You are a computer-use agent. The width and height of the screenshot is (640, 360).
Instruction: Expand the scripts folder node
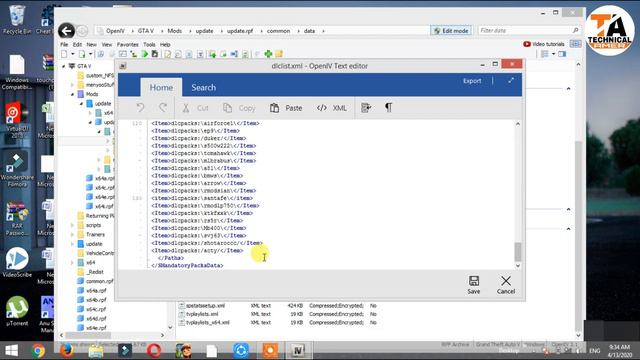(x=73, y=225)
